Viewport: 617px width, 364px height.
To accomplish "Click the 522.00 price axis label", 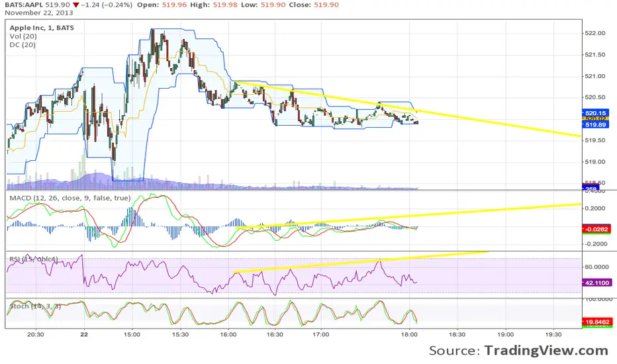I will coord(595,33).
